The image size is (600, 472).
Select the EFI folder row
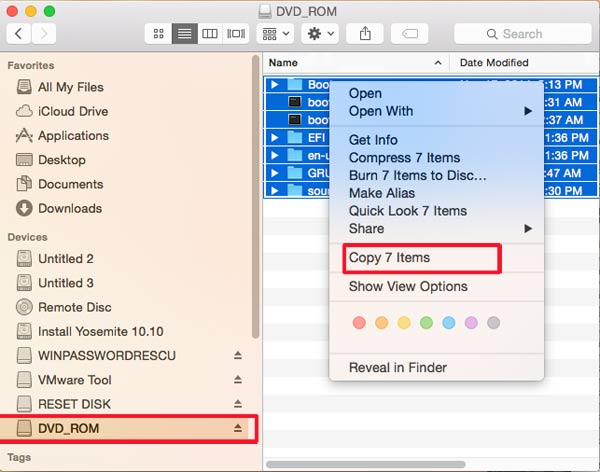[x=430, y=137]
